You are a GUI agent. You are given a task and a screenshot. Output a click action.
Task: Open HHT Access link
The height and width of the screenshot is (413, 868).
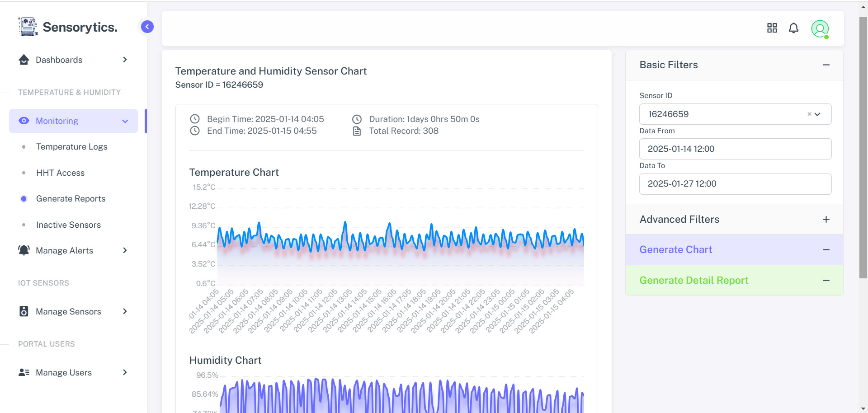coord(60,173)
